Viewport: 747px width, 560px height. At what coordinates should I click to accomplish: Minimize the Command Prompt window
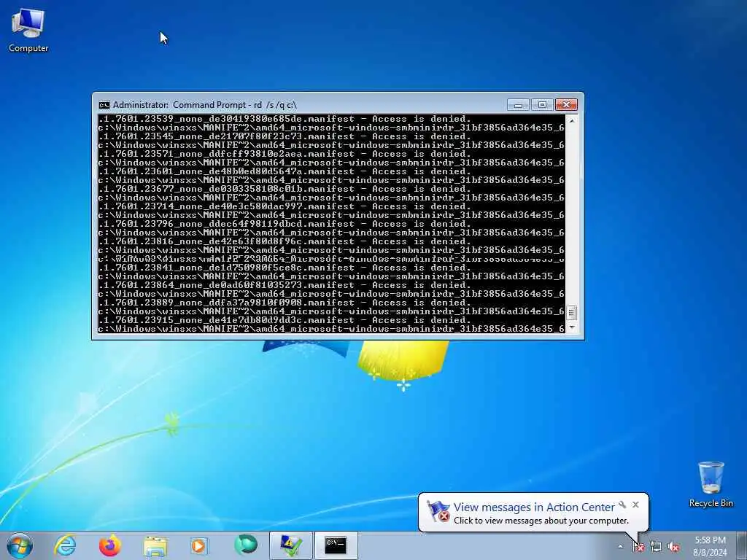(518, 105)
